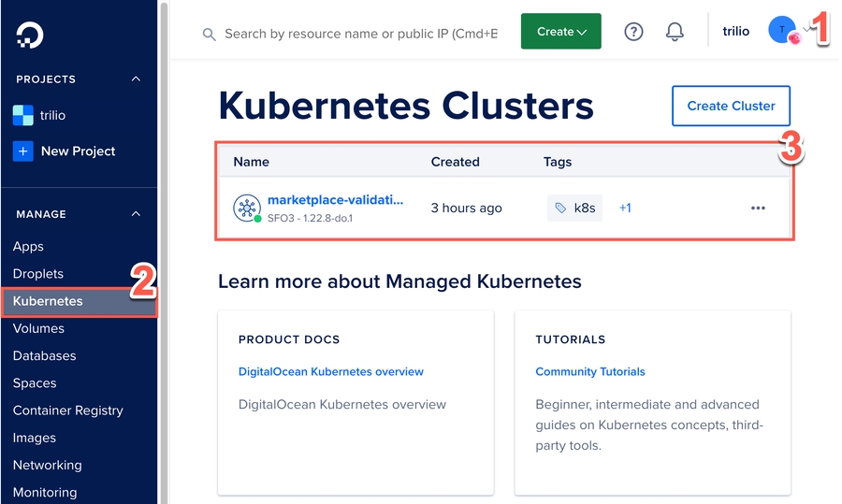The width and height of the screenshot is (842, 504).
Task: Click the Create Cluster button
Action: click(x=731, y=106)
